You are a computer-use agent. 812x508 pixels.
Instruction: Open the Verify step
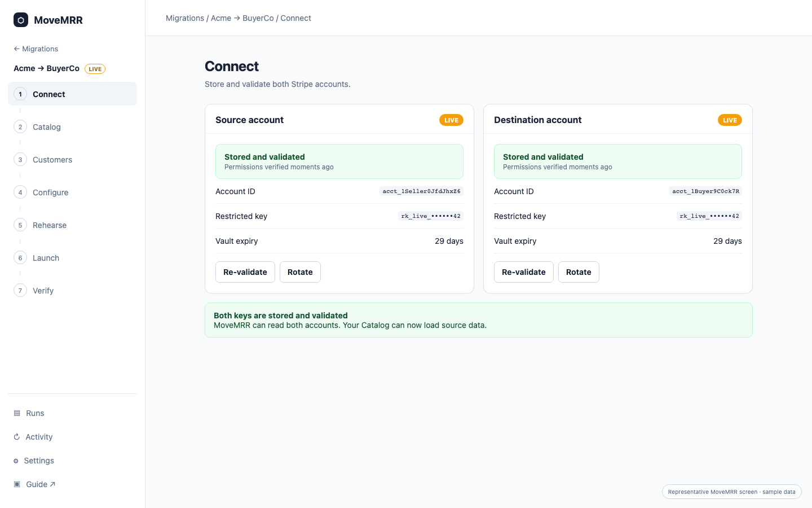72,291
